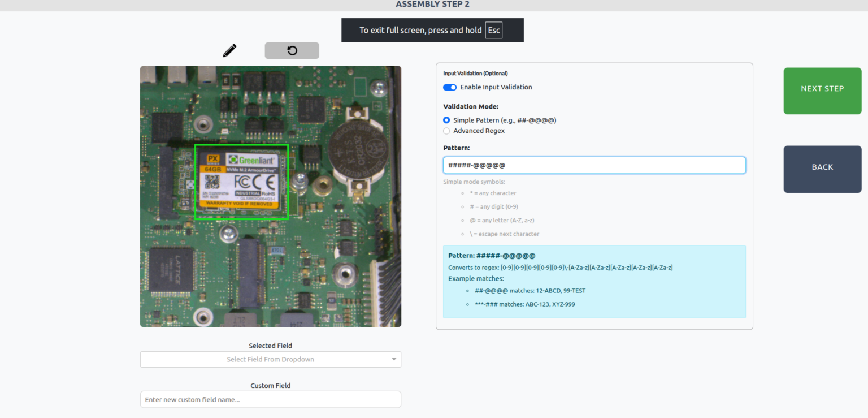Select the pencil annotation tool
The height and width of the screenshot is (418, 868).
(229, 50)
